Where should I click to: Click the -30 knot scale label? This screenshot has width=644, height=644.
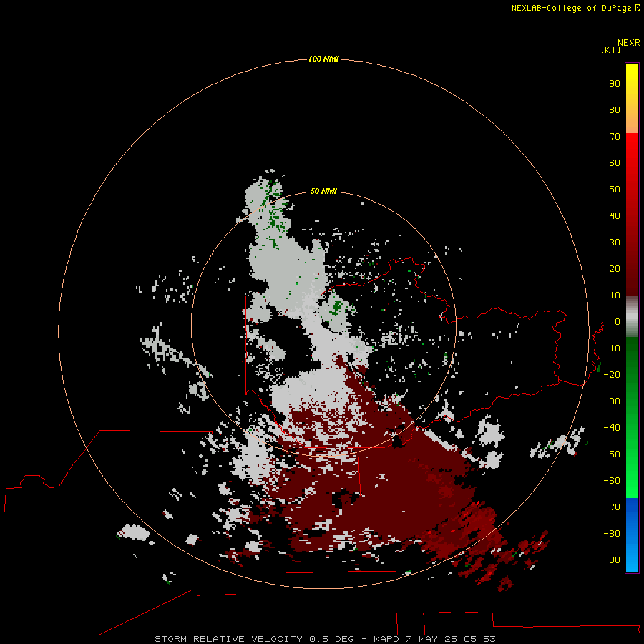click(x=612, y=401)
